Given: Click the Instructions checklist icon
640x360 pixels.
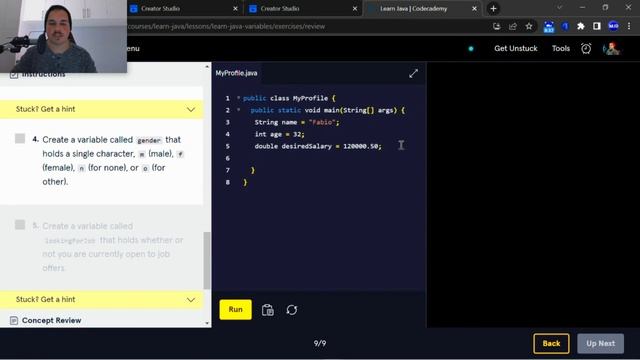Looking at the screenshot, I should pos(14,75).
